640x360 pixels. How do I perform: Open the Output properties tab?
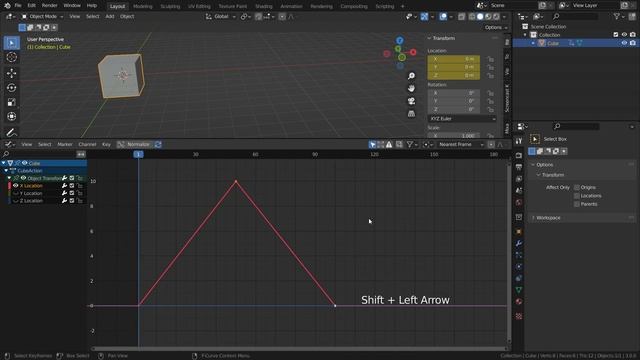(519, 167)
